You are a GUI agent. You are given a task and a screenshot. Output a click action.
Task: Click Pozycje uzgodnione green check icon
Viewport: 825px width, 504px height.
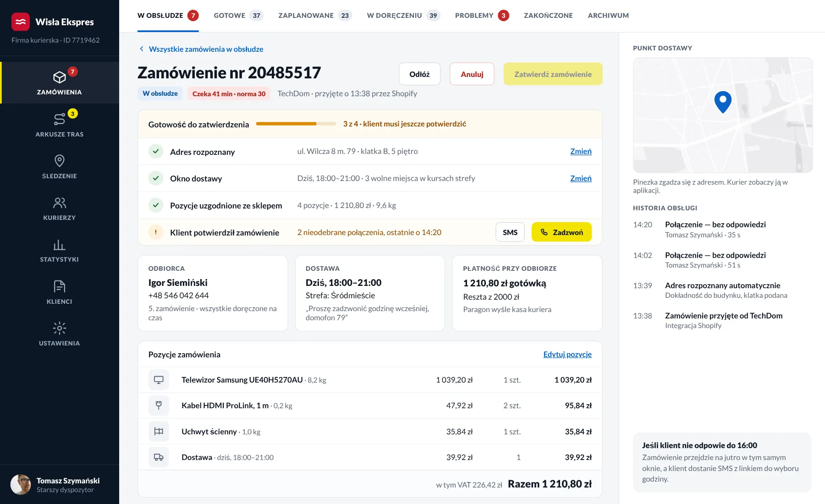156,205
